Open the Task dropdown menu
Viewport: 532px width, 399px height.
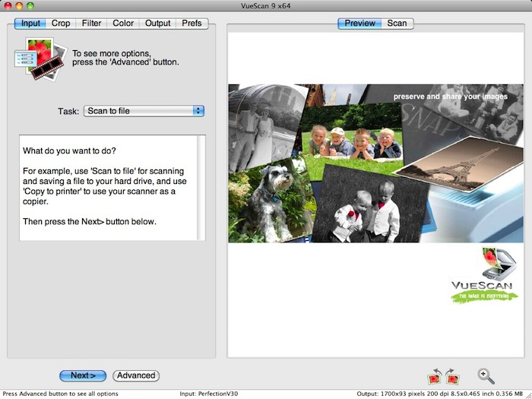pyautogui.click(x=144, y=111)
